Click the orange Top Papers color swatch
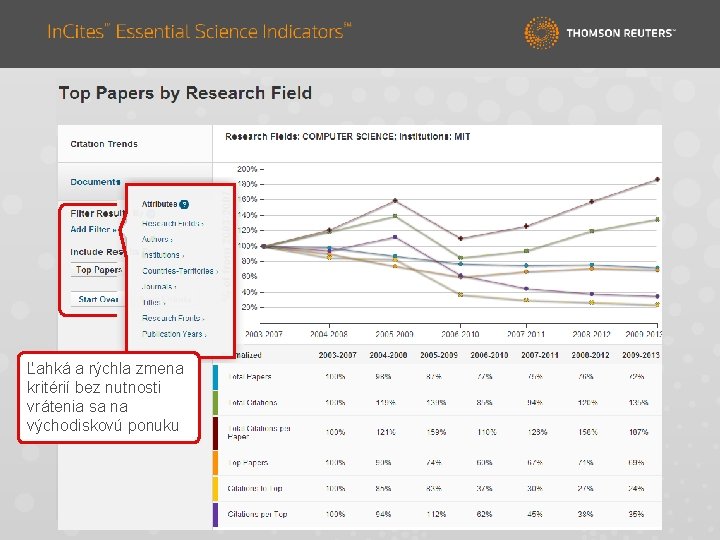This screenshot has height=540, width=720. (x=215, y=463)
